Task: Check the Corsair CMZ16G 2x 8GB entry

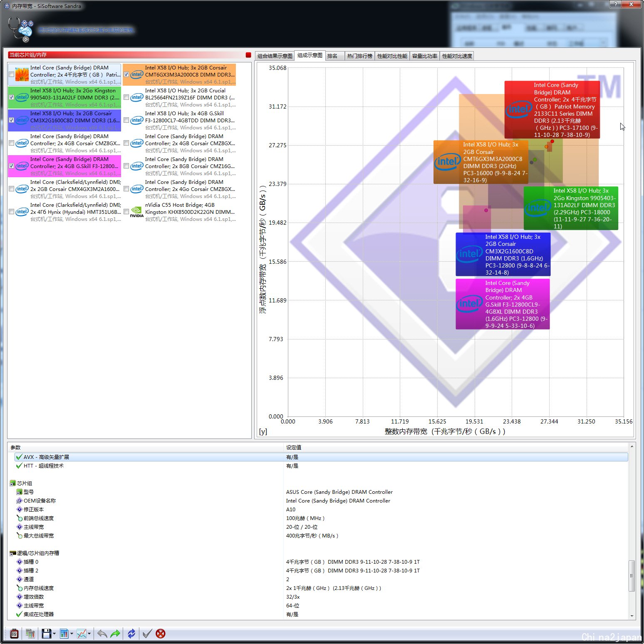Action: point(126,166)
